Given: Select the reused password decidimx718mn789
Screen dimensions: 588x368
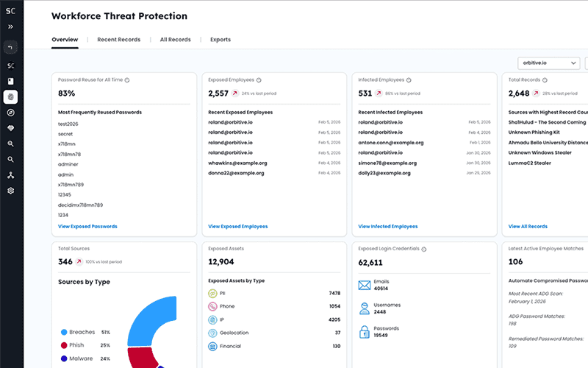Looking at the screenshot, I should 81,205.
